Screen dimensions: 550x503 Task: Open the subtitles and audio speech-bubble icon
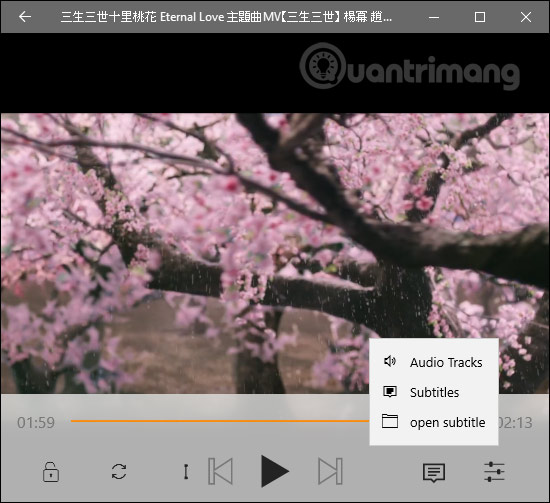coord(434,472)
